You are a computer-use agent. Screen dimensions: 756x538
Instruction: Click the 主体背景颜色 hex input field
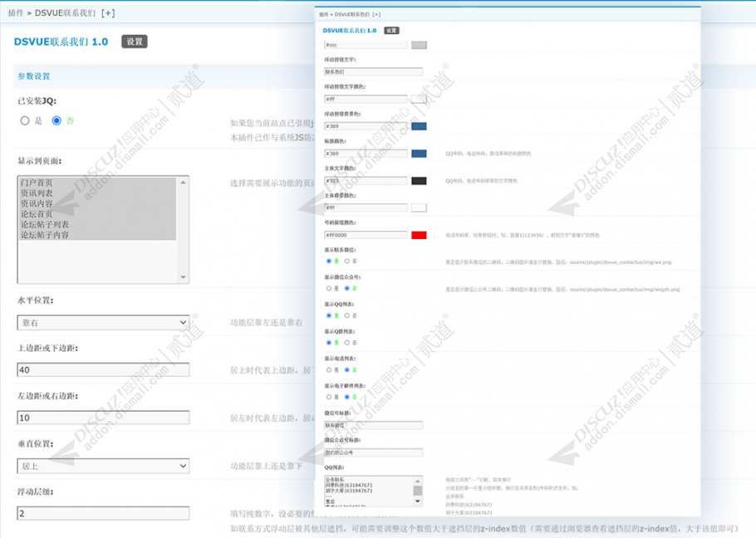tap(366, 208)
